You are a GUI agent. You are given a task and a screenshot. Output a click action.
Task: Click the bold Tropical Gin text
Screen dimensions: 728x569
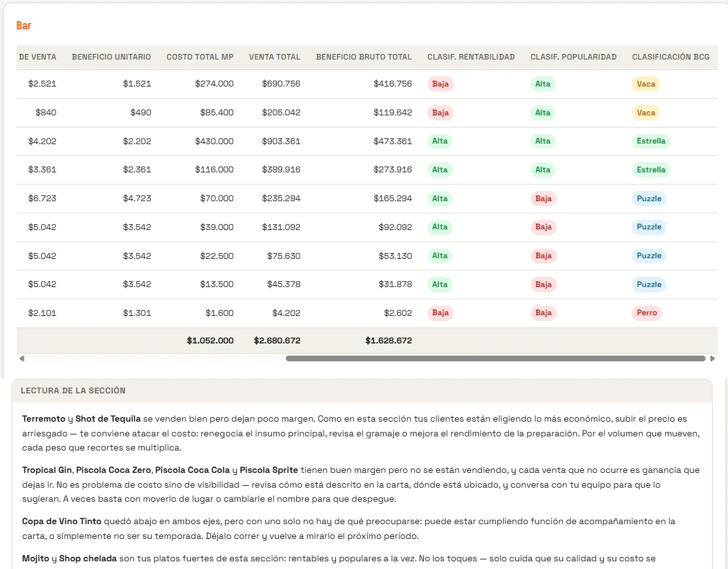47,470
